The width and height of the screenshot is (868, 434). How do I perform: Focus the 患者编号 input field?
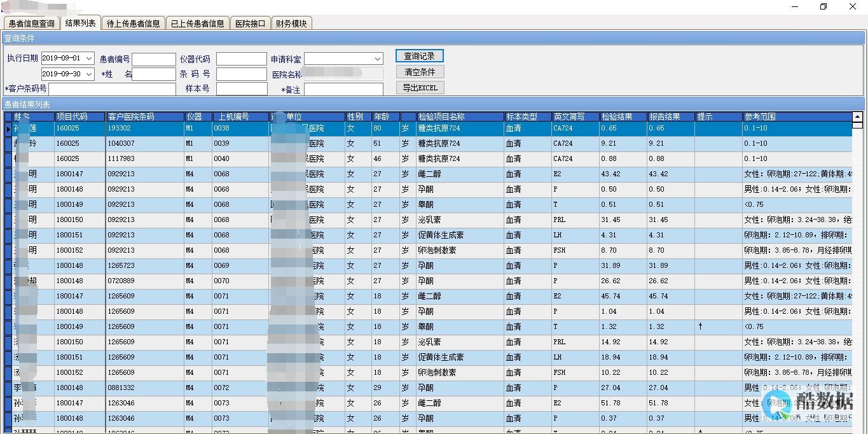153,59
